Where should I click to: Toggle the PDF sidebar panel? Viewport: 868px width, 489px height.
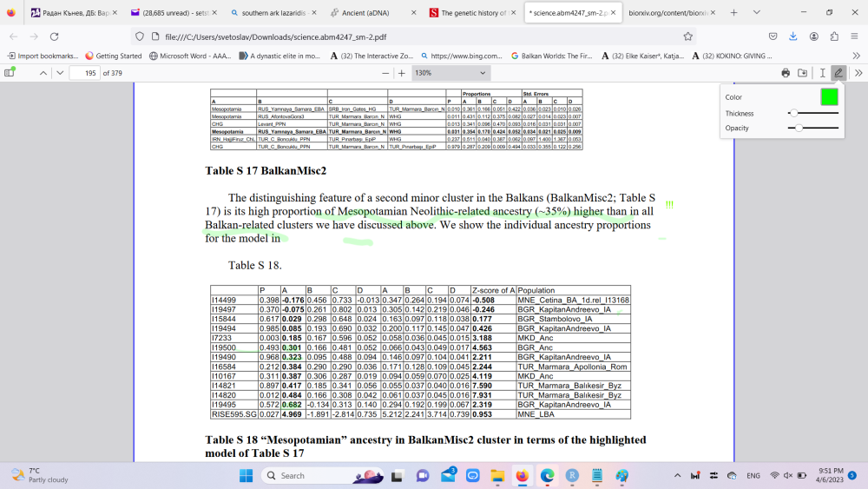9,73
